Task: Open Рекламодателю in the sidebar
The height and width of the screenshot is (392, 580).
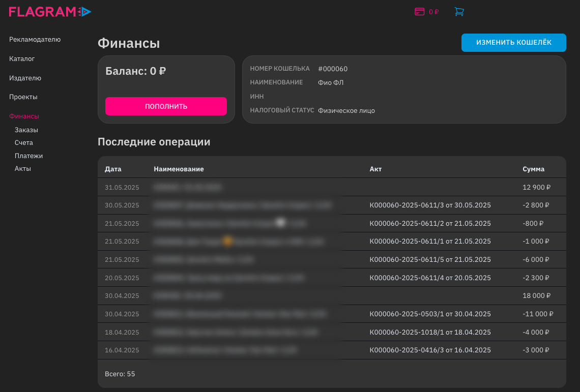Action: coord(35,39)
